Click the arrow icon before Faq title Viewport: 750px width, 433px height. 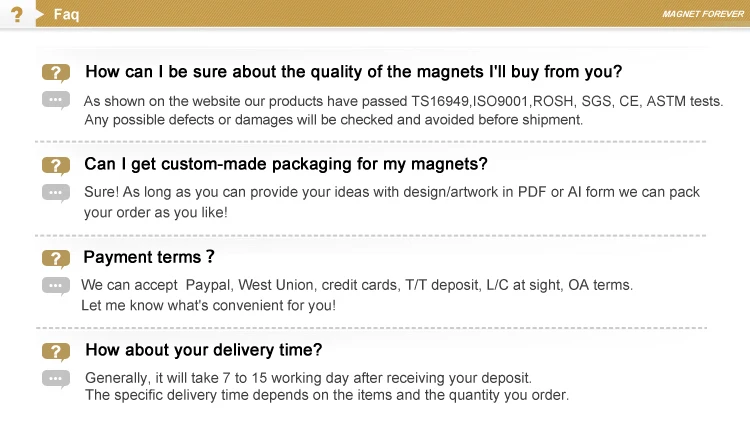[40, 15]
